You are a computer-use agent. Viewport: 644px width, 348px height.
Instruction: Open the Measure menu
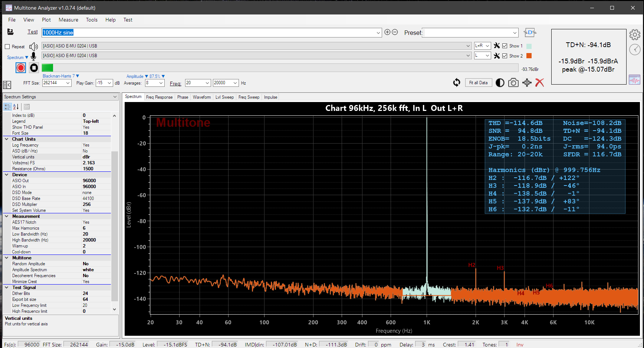click(x=68, y=20)
